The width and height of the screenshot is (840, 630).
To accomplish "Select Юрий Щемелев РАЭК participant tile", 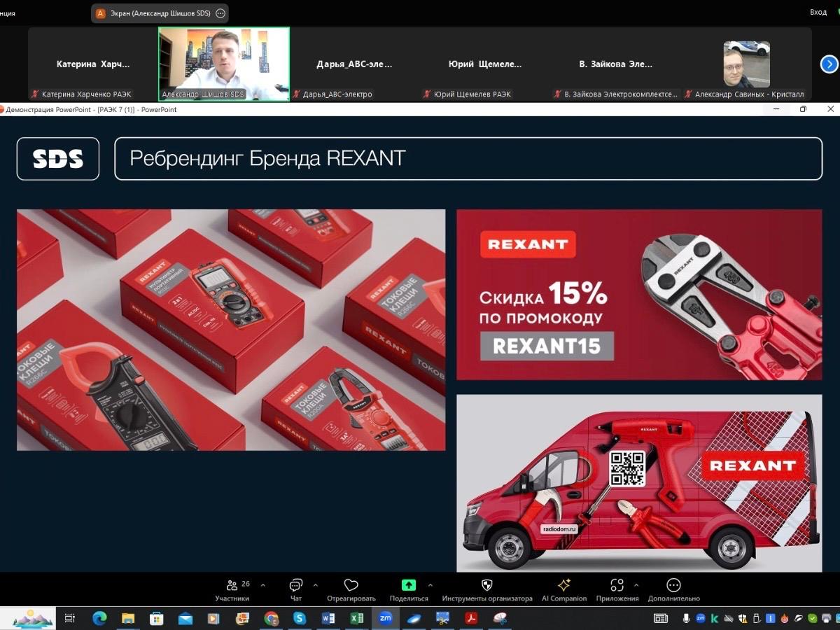I will pyautogui.click(x=485, y=64).
